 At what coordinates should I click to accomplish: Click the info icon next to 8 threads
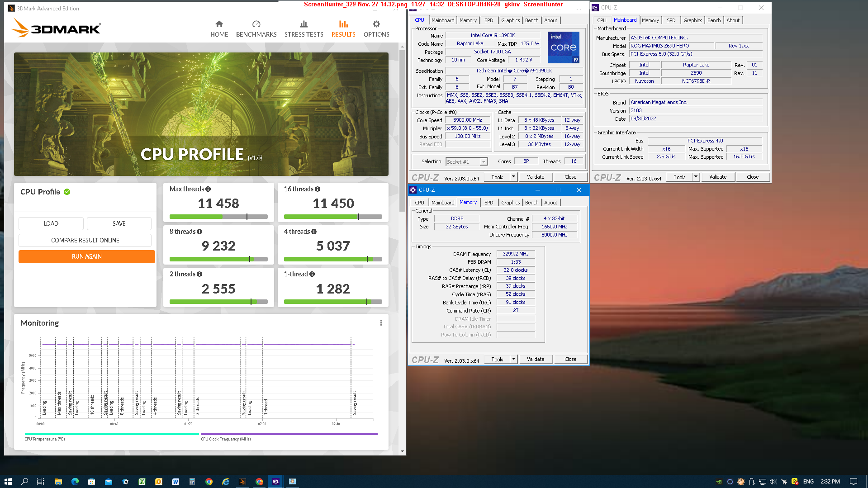point(199,232)
